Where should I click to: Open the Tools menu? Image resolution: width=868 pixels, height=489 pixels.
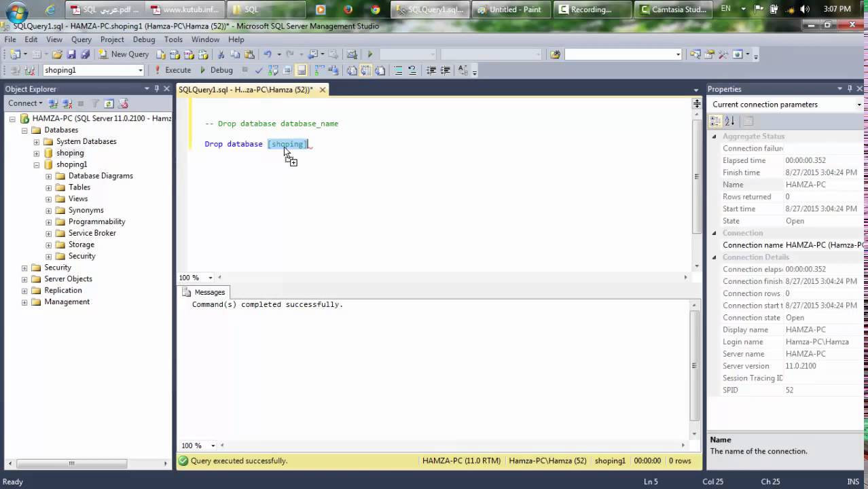click(173, 39)
